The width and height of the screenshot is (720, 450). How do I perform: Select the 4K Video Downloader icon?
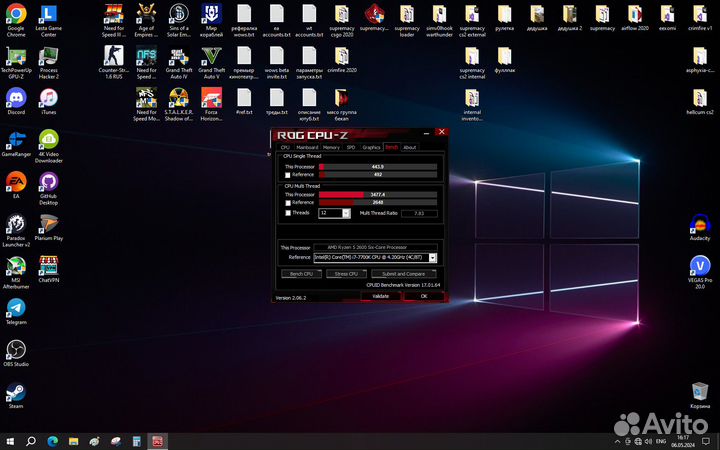click(x=49, y=147)
